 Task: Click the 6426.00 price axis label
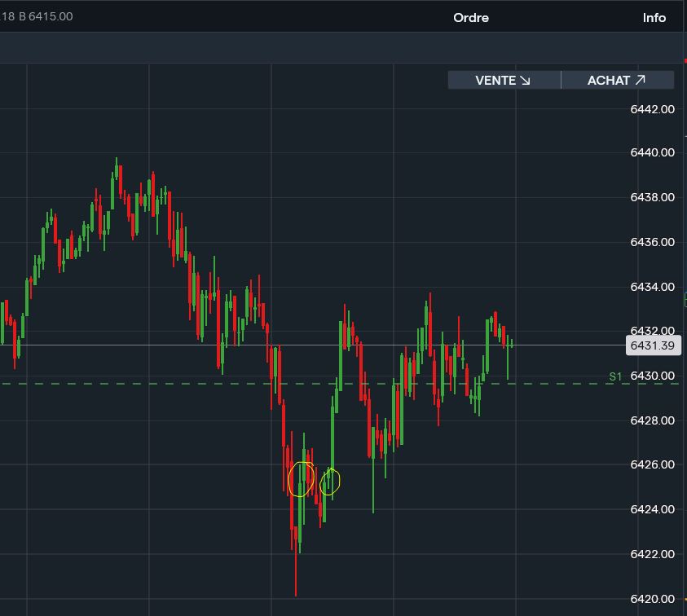click(x=652, y=464)
